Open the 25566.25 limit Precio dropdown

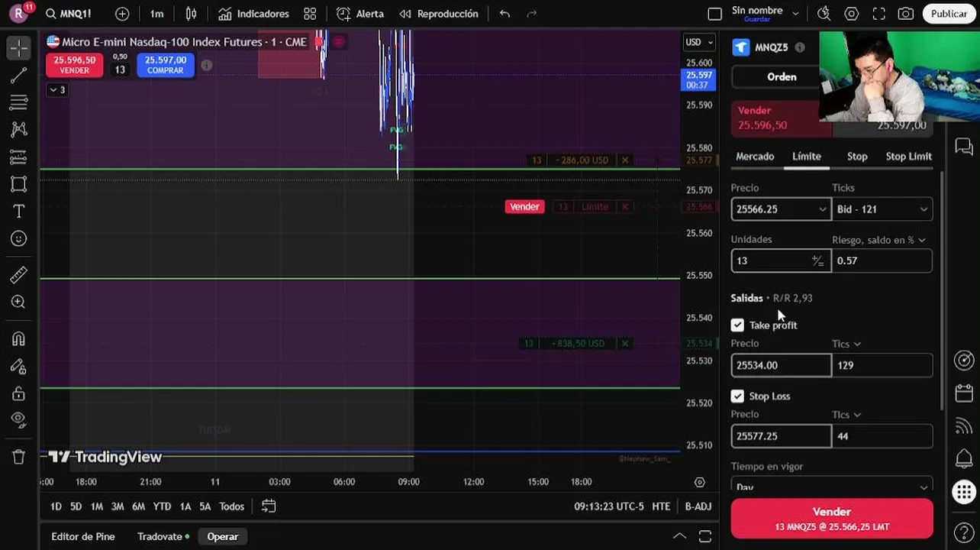(x=822, y=209)
